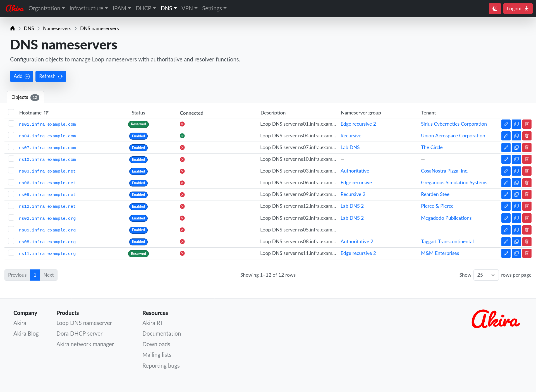Open the DNS menu in navbar
The image size is (536, 392).
coord(169,8)
